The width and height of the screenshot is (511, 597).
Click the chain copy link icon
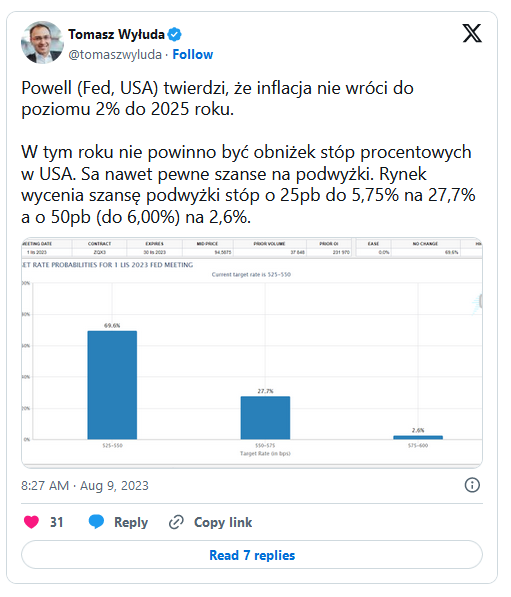[x=176, y=522]
